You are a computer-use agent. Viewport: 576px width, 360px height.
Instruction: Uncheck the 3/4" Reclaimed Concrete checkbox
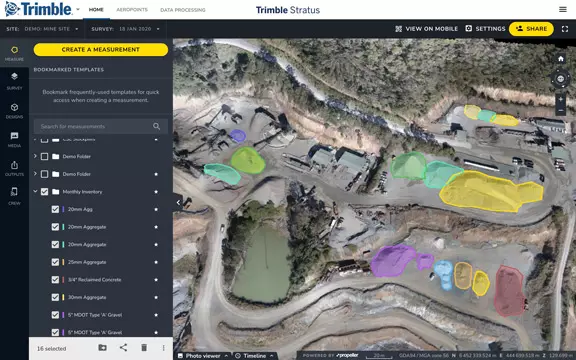click(55, 280)
